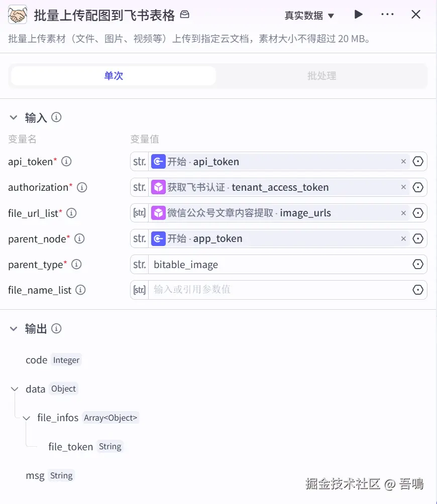Open the three-dot more options menu

click(387, 15)
